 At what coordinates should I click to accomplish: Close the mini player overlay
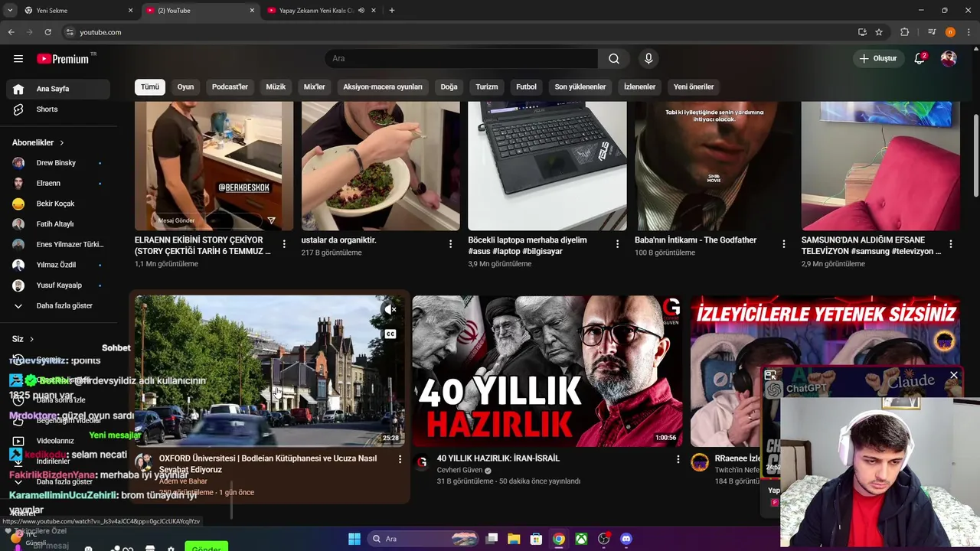pyautogui.click(x=953, y=375)
